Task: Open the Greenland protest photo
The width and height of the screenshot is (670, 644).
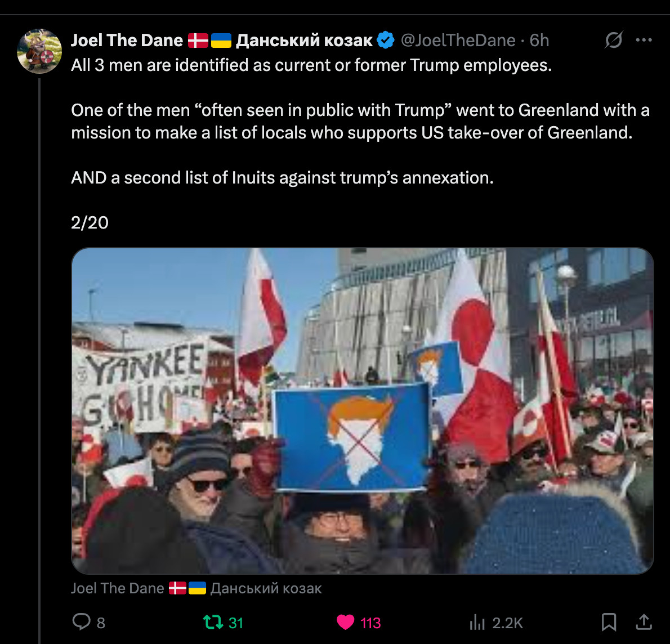Action: coord(363,411)
